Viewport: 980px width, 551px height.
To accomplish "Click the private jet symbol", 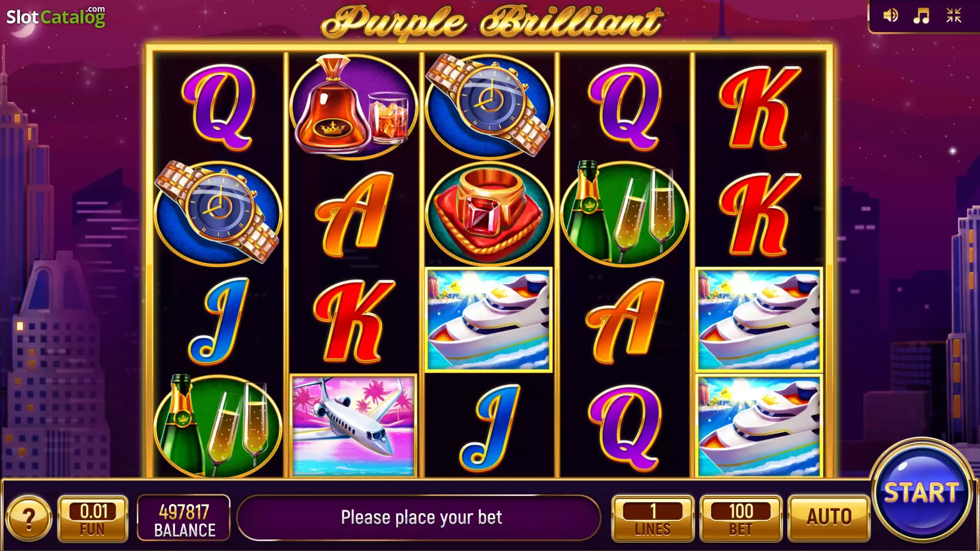I will [354, 427].
